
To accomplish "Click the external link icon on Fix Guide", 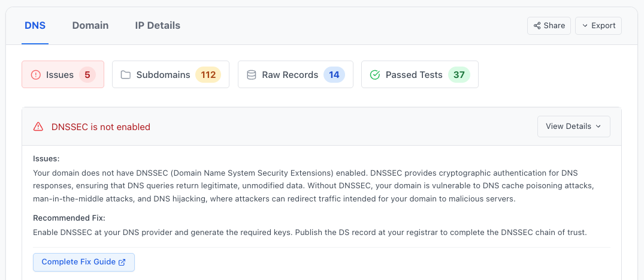I will 122,263.
